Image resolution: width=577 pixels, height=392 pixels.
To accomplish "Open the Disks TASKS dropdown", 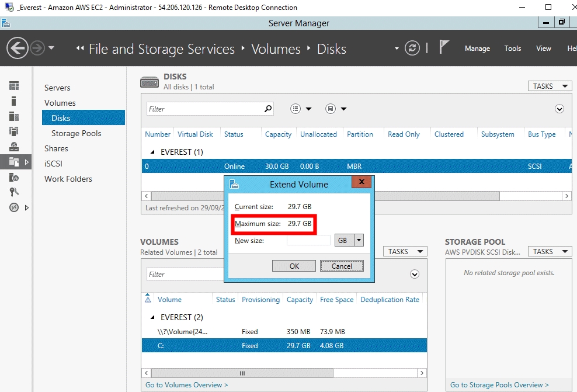I will point(549,86).
